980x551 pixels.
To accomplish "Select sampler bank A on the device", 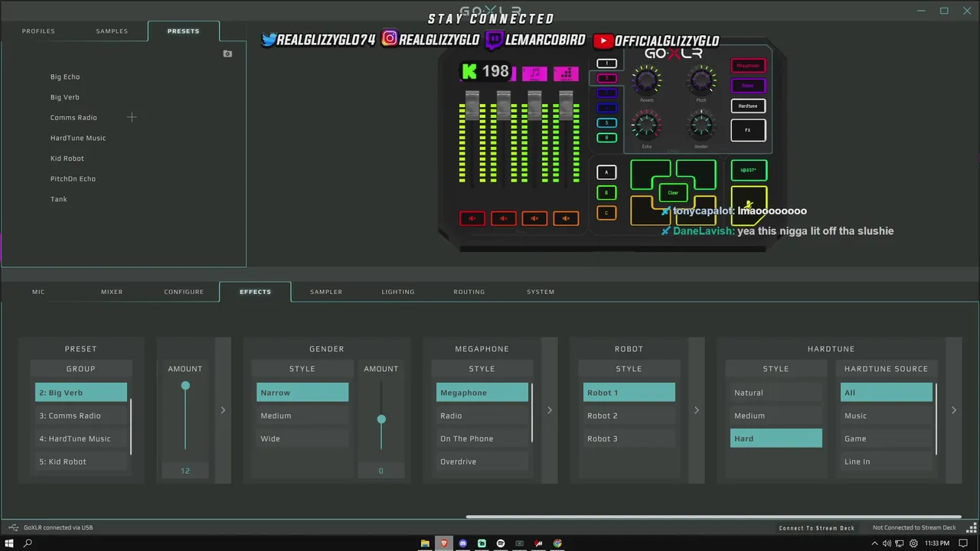I will point(606,173).
